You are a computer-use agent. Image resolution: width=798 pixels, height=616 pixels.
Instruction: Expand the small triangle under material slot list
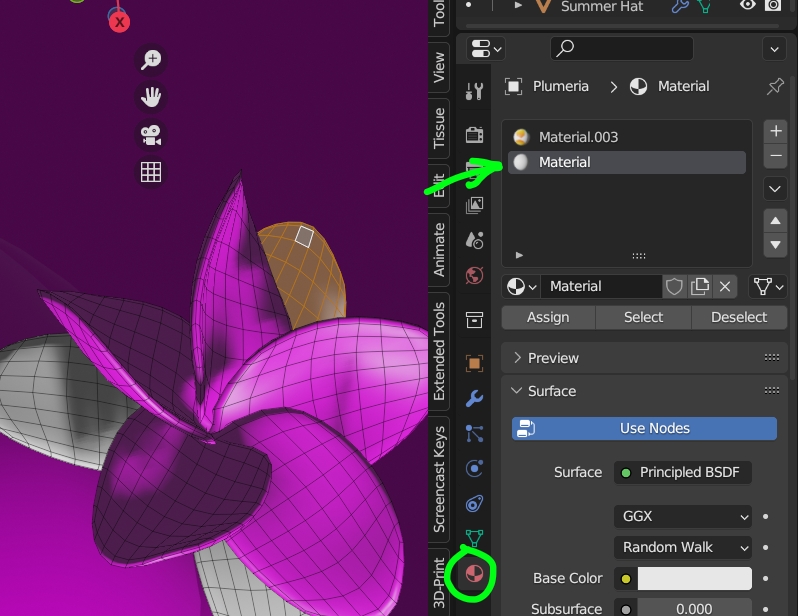tap(519, 255)
